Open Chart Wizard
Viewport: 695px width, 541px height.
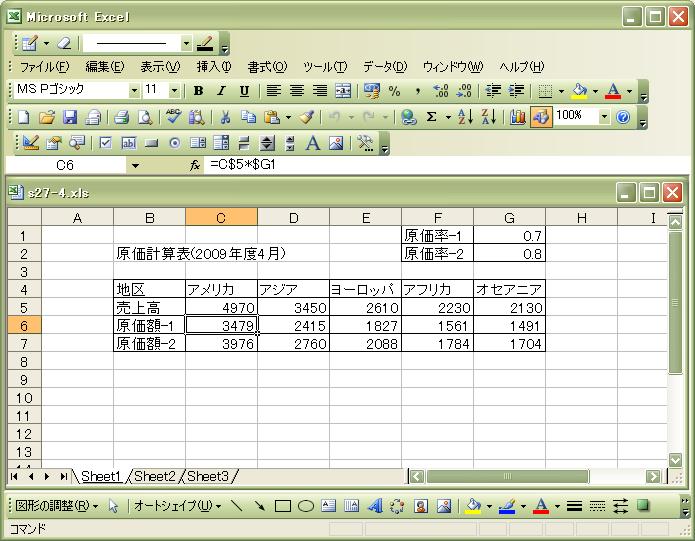tap(517, 117)
